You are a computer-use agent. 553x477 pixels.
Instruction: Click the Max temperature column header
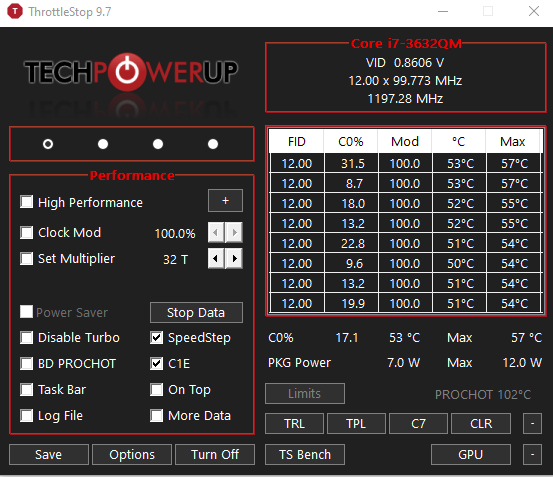coord(513,141)
